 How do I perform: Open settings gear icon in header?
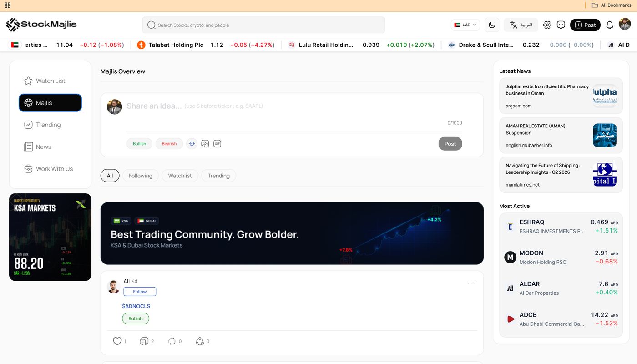pos(547,25)
